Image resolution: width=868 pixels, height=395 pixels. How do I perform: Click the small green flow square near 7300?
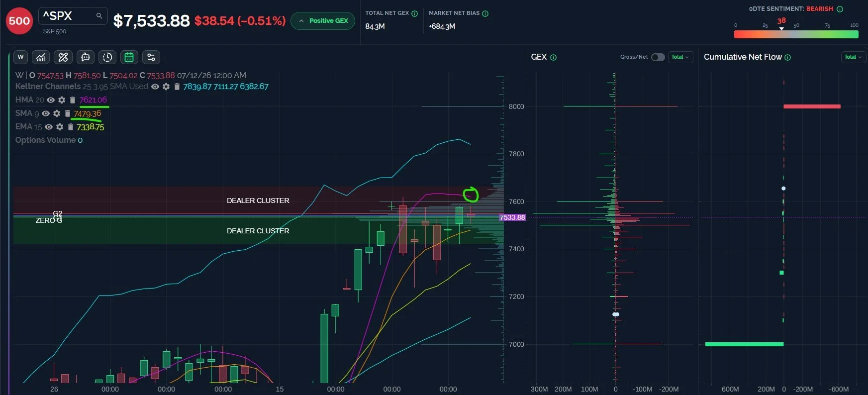coord(781,273)
